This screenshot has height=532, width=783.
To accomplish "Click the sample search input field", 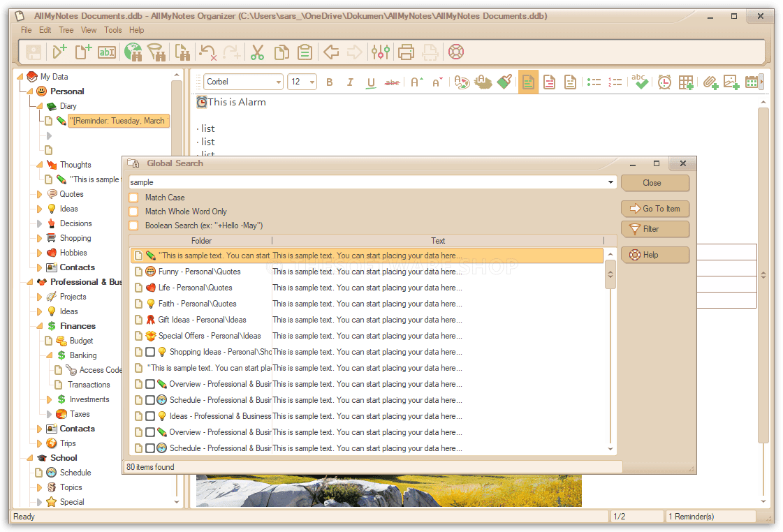I will click(x=367, y=182).
